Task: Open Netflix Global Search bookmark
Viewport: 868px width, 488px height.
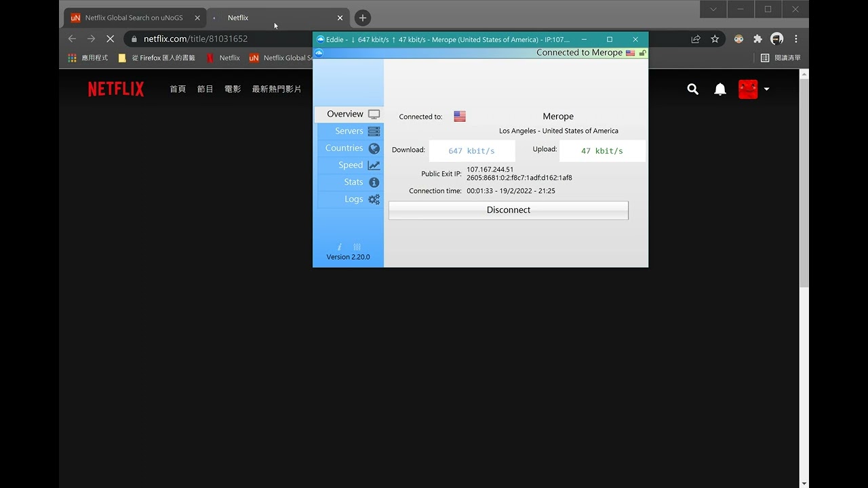Action: pyautogui.click(x=280, y=58)
